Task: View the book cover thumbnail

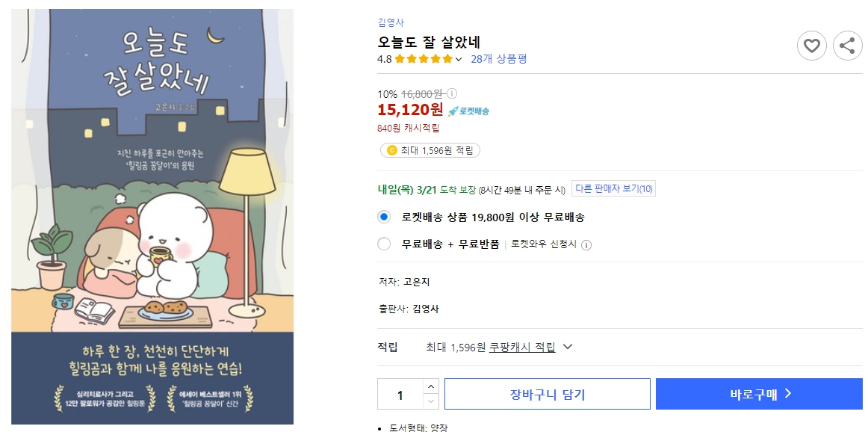Action: click(x=152, y=216)
